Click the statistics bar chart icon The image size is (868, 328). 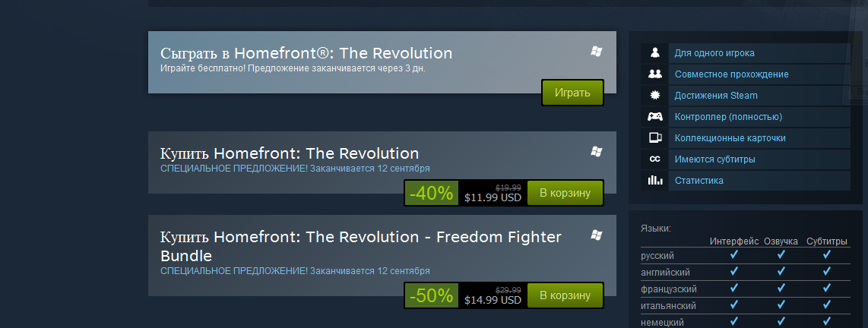click(654, 181)
